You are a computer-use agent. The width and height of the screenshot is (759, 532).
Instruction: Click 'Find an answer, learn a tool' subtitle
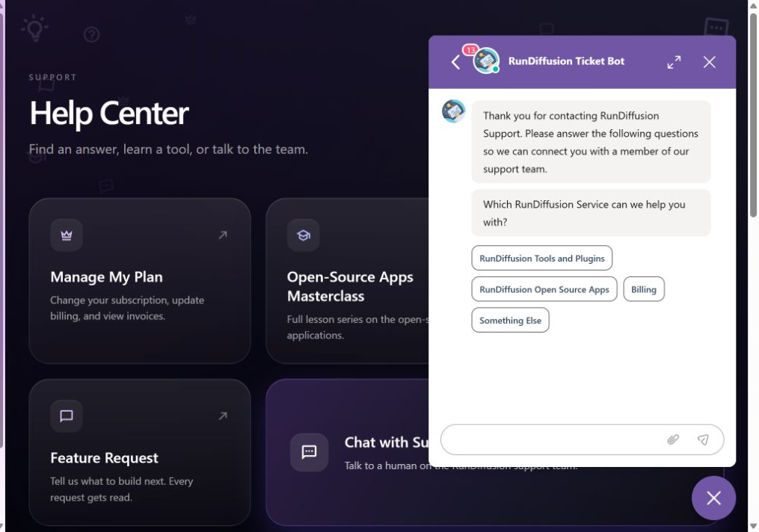click(168, 149)
